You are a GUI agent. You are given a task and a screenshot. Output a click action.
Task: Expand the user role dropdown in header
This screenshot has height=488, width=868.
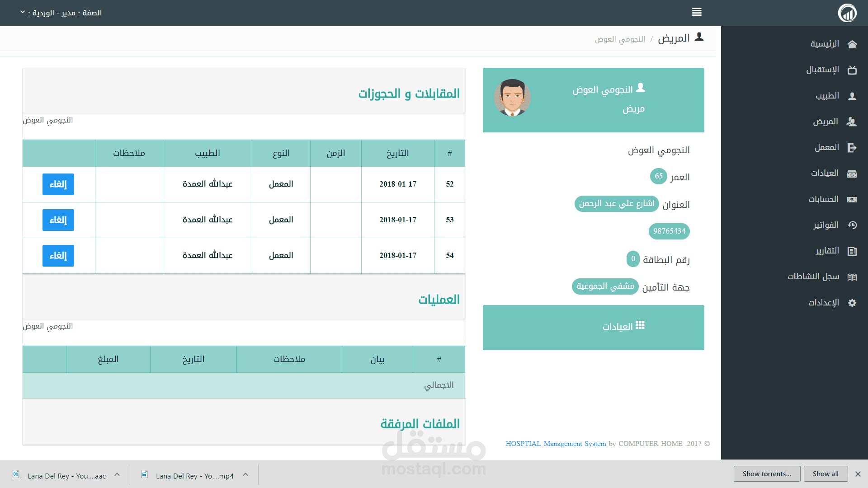pyautogui.click(x=23, y=12)
